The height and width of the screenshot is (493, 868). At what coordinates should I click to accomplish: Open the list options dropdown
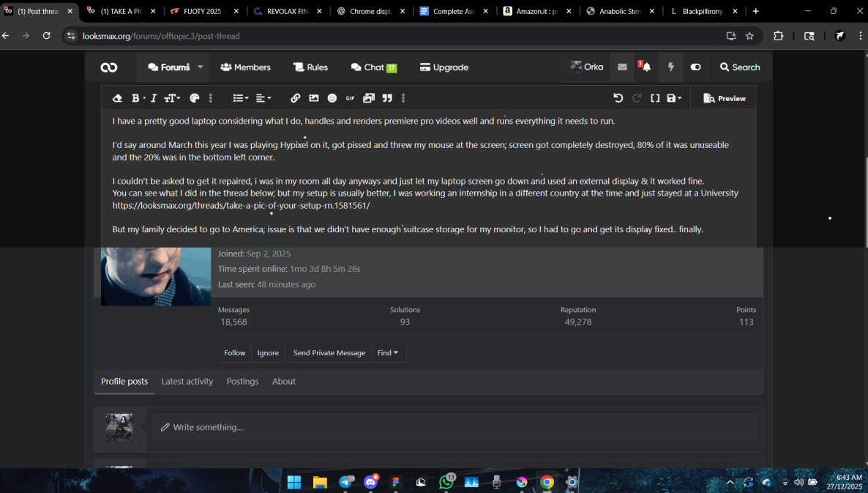pyautogui.click(x=240, y=98)
